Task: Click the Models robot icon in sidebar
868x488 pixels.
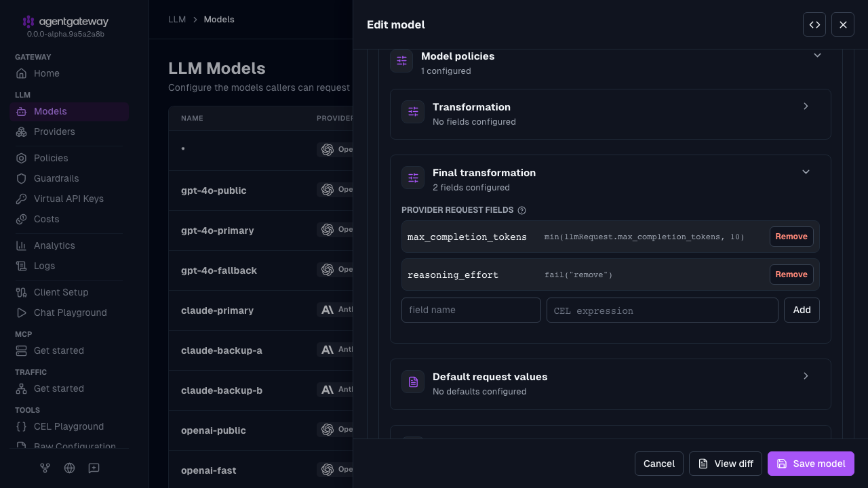Action: click(22, 111)
